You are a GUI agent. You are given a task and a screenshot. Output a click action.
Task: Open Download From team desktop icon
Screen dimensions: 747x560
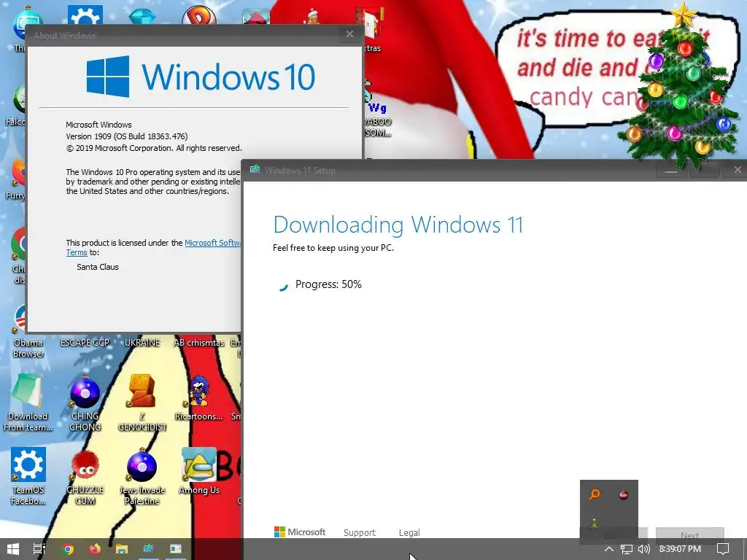point(28,402)
